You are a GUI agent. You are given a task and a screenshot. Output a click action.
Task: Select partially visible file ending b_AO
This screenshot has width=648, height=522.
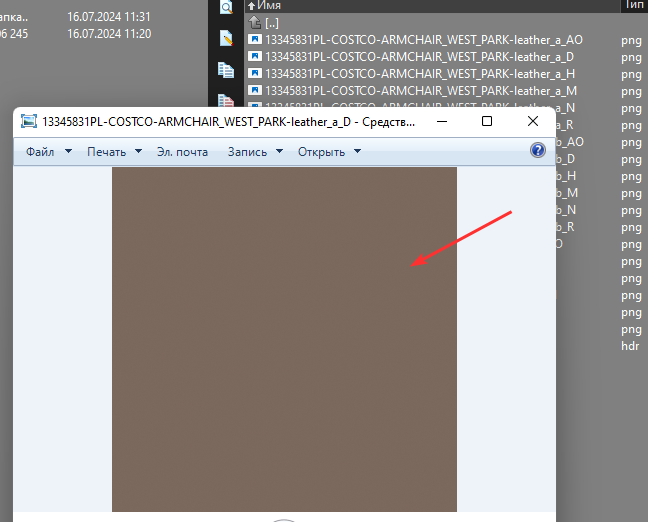[570, 142]
